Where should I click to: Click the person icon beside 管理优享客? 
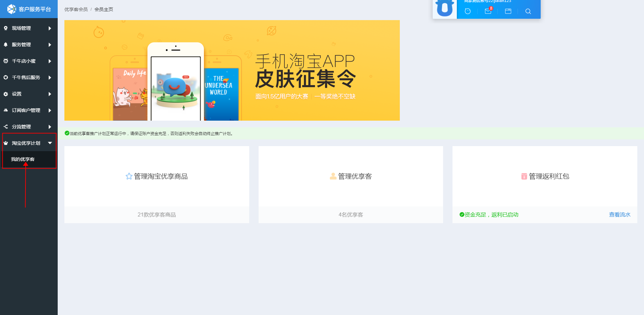point(333,176)
